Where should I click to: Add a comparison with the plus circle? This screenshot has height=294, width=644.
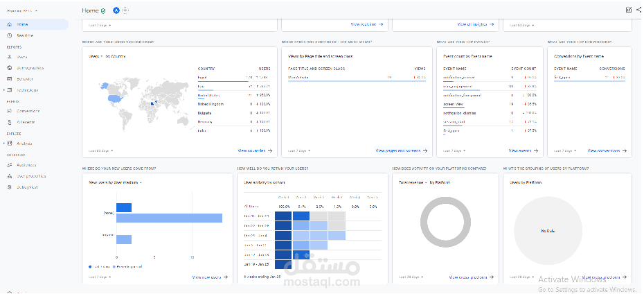click(x=125, y=10)
